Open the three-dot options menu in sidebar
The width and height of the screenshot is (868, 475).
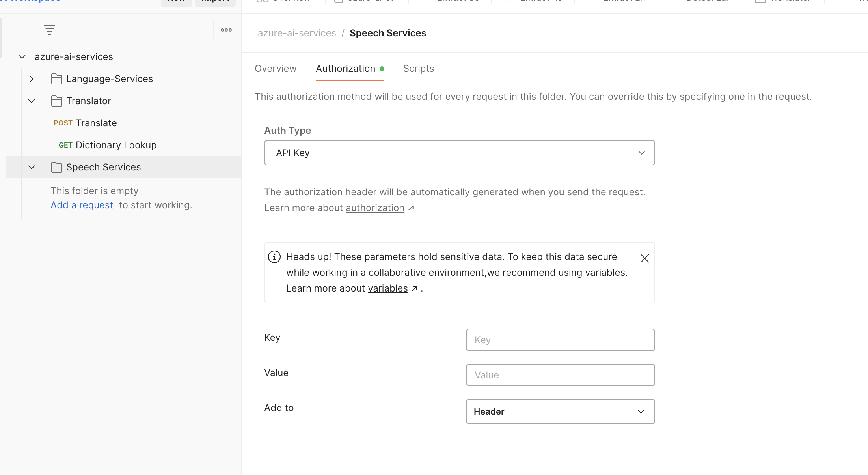tap(226, 30)
